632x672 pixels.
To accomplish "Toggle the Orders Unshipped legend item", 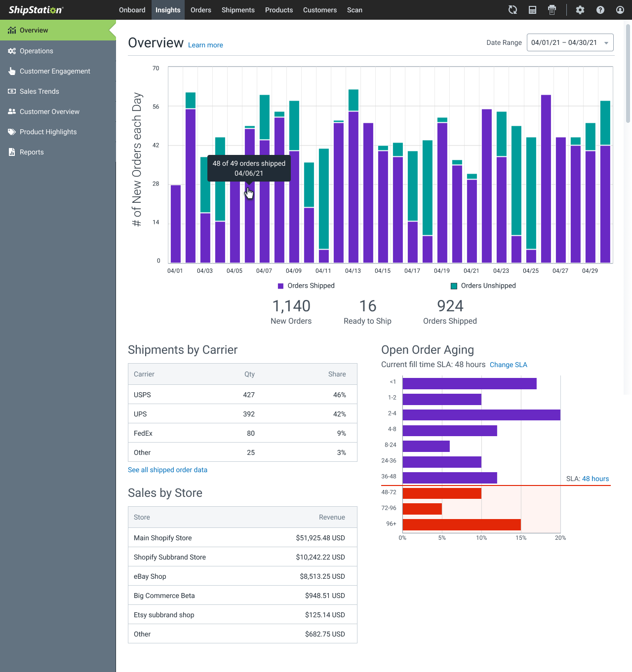I will click(x=488, y=286).
